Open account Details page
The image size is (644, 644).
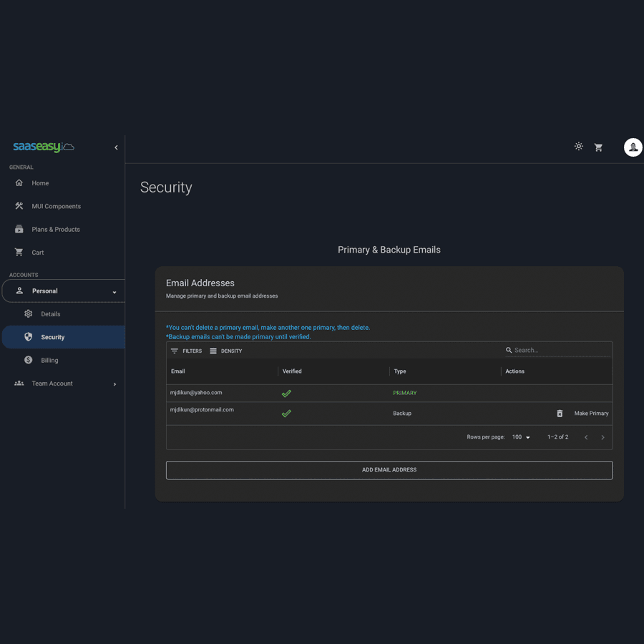pyautogui.click(x=50, y=314)
